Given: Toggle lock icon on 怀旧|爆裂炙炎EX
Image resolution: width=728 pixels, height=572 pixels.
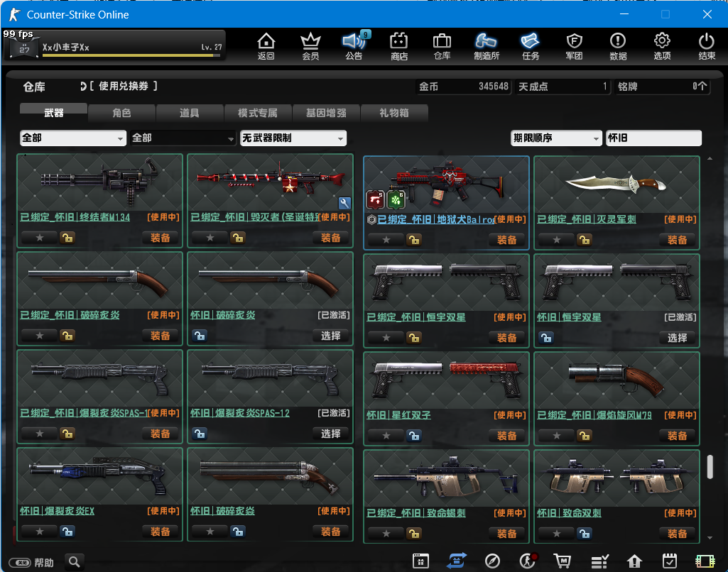Looking at the screenshot, I should click(67, 532).
